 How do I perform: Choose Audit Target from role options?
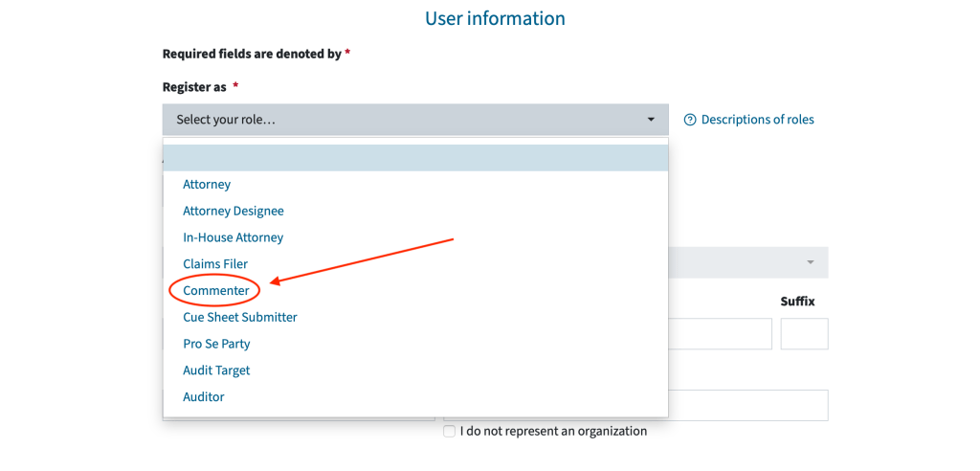[216, 370]
